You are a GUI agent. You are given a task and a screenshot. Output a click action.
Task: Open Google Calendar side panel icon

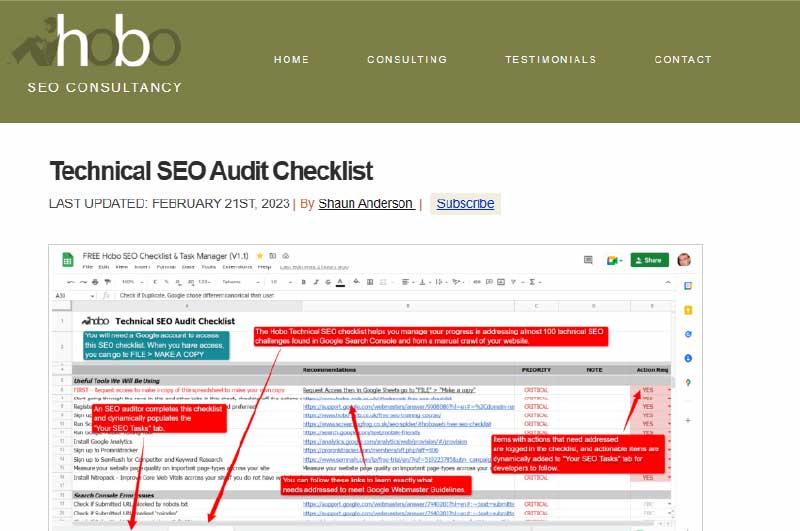688,286
